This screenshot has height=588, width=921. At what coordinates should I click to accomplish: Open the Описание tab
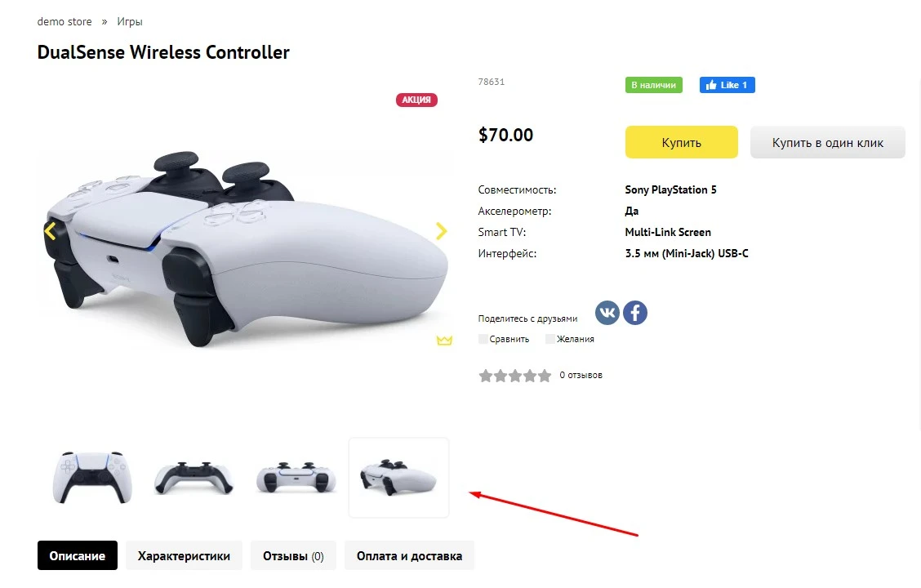click(78, 555)
